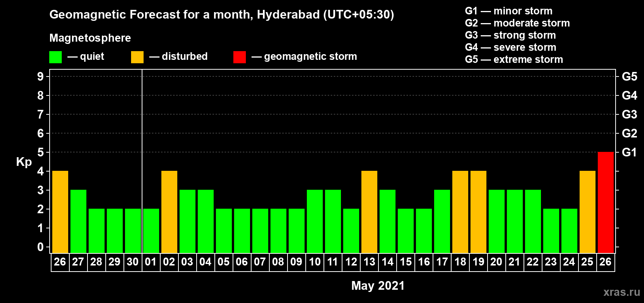Click date label 26 under the red bar
This screenshot has width=644, height=303.
[605, 262]
